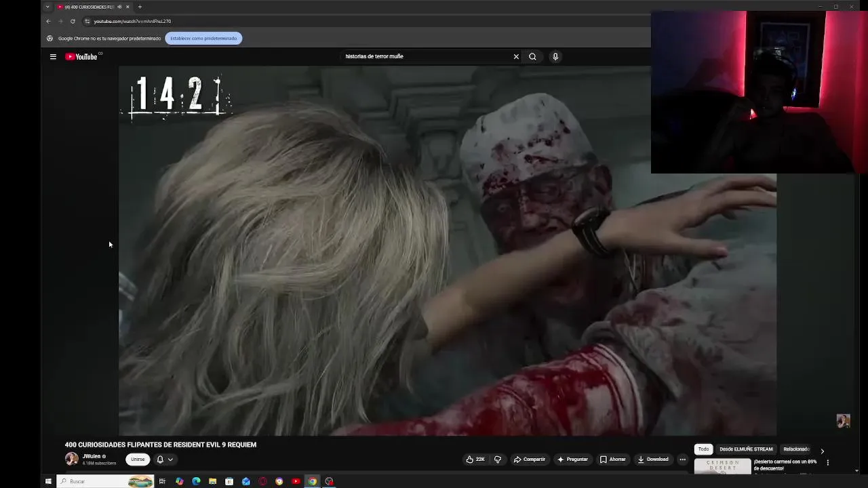Click the Unirse membership button
The width and height of the screenshot is (868, 488).
point(138,460)
